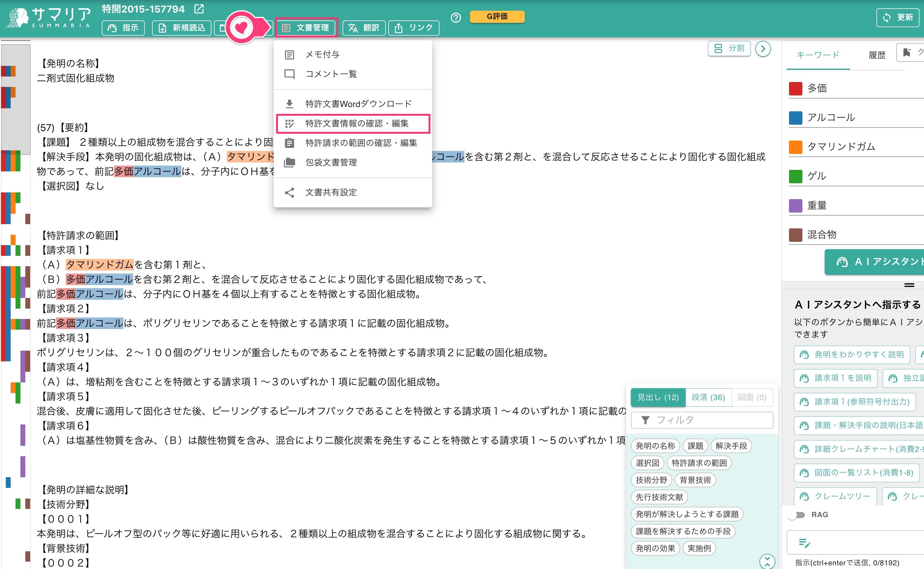Select 特許請求の範囲の確認・編集 menu entry
Viewport: 924px width, 569px height.
[x=352, y=143]
